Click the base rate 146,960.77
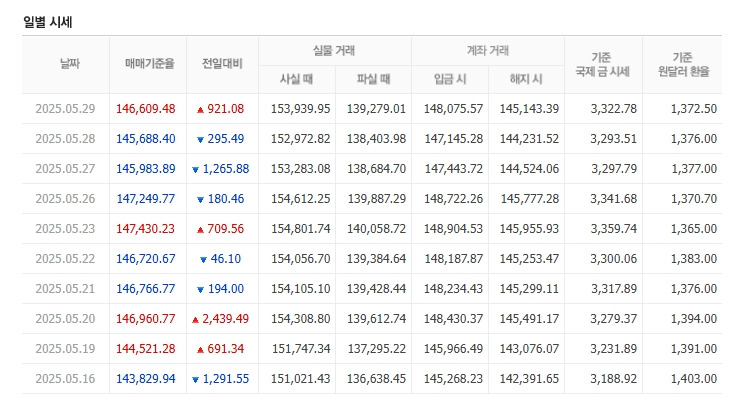747x407 pixels. coord(146,319)
